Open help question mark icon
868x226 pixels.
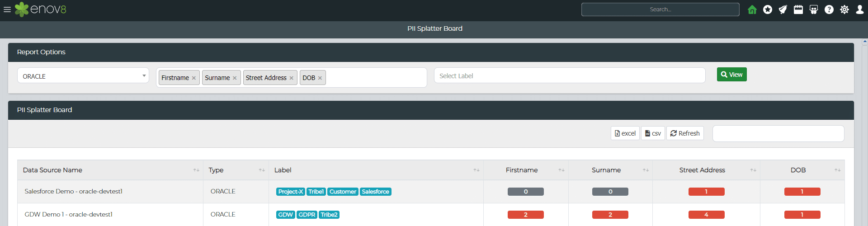click(x=829, y=9)
